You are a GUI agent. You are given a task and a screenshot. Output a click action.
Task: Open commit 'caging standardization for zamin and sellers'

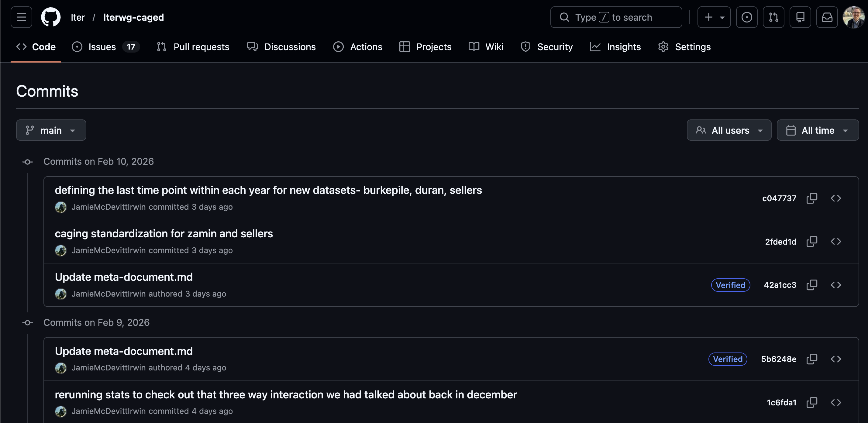click(164, 233)
